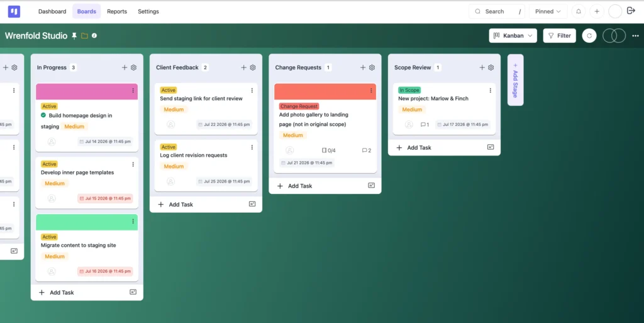
Task: Click green color banner on Migrate content card
Action: (x=87, y=222)
